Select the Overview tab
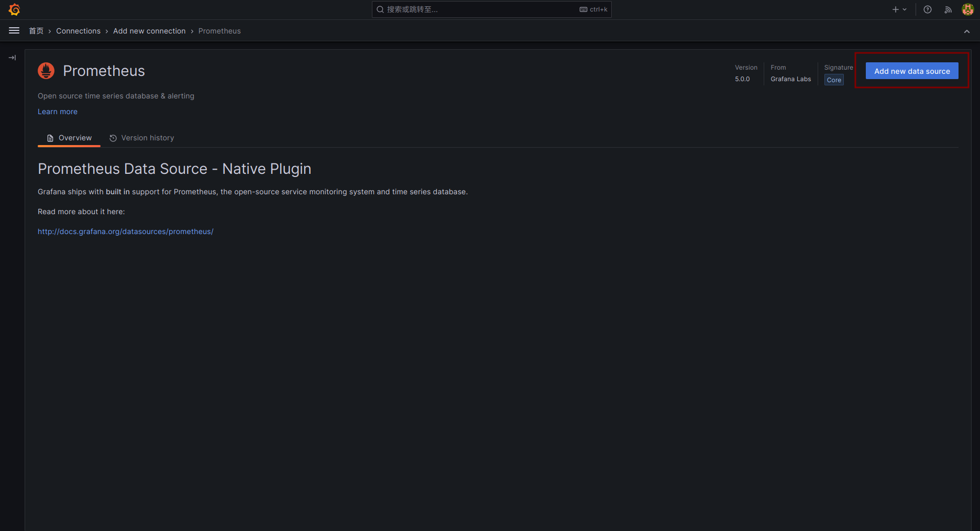980x531 pixels. tap(69, 138)
